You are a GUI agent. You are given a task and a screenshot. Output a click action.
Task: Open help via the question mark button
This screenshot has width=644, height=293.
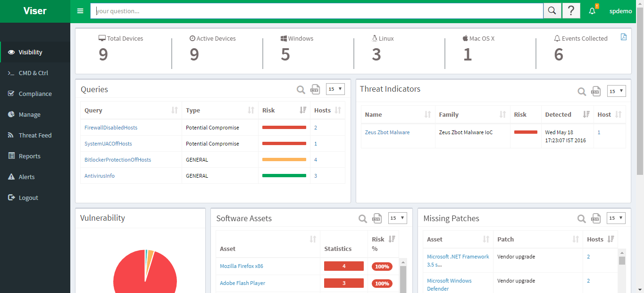click(x=571, y=11)
